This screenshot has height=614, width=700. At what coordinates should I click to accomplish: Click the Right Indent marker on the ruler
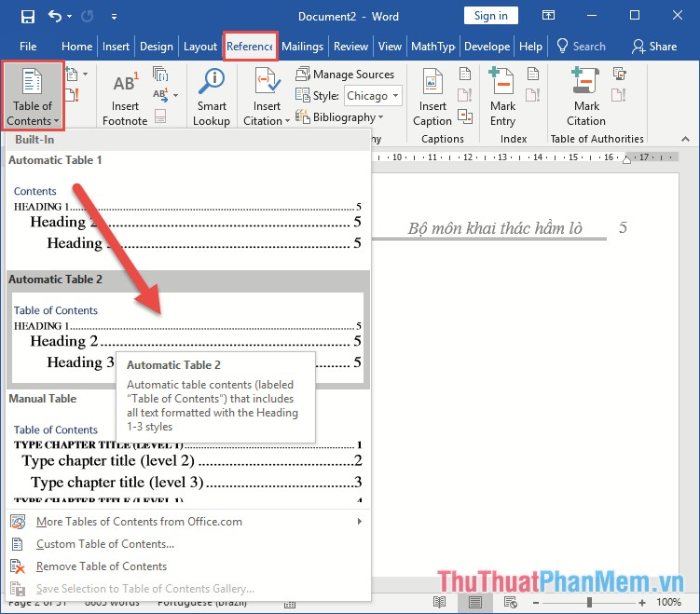(626, 159)
